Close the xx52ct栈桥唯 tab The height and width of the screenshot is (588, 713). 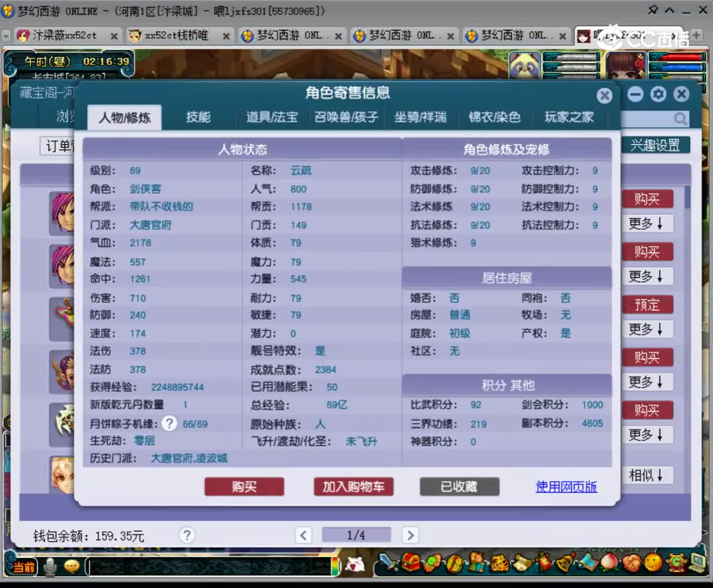tap(226, 36)
